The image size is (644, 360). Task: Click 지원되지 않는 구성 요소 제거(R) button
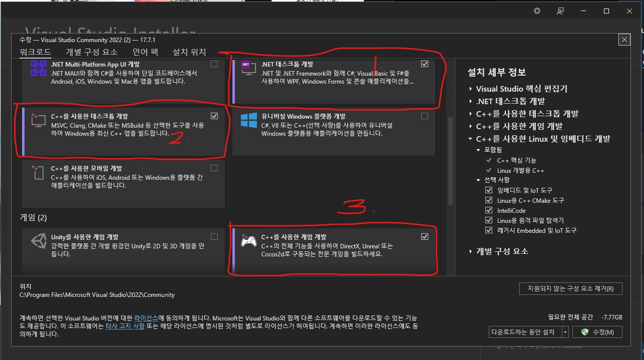click(x=571, y=288)
